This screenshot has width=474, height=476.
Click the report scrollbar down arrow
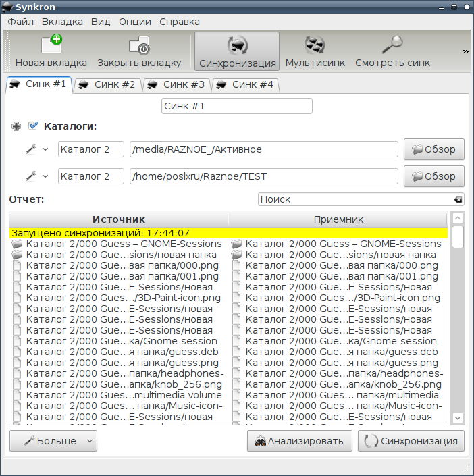(458, 418)
